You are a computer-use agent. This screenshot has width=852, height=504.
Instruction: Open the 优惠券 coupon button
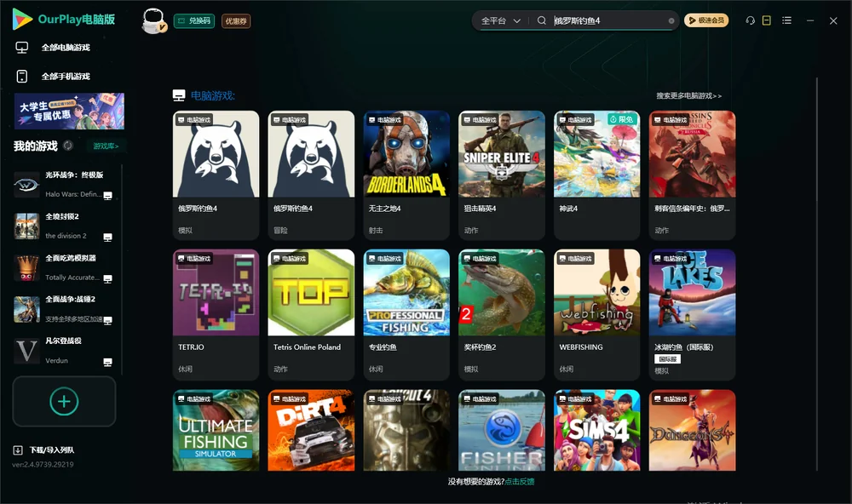[236, 21]
